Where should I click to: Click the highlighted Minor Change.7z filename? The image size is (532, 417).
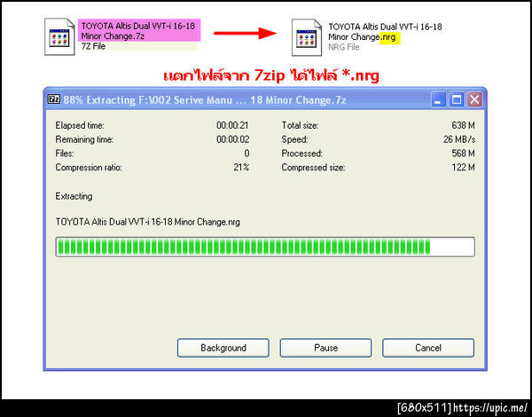(x=139, y=30)
